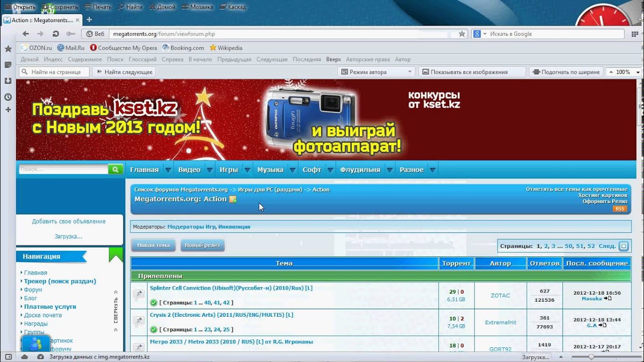This screenshot has width=644, height=362.
Task: Open Notes panel in the sidebar
Action: (8, 65)
